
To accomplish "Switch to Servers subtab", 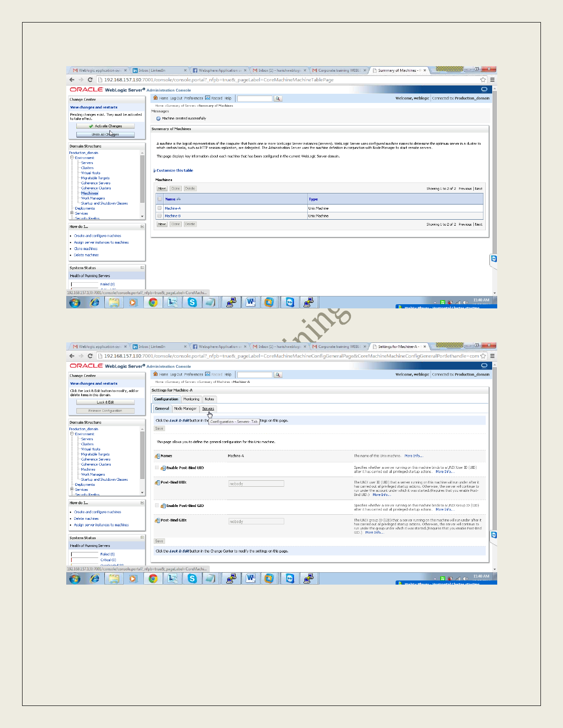I will point(208,408).
